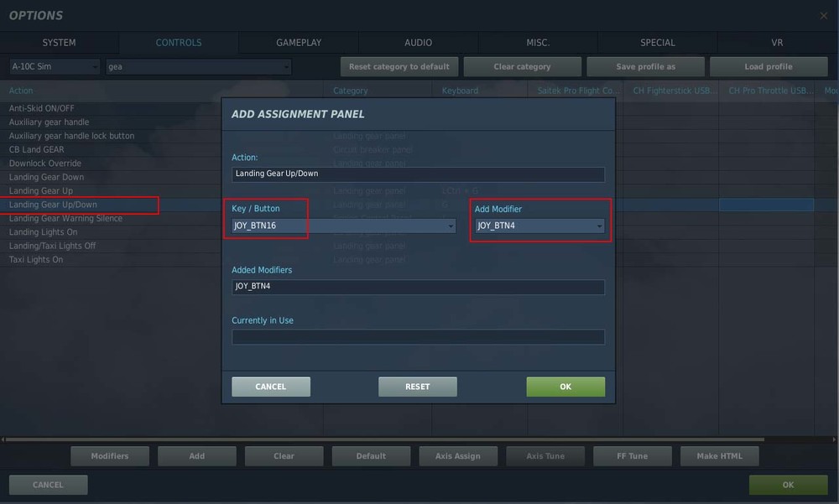This screenshot has height=504, width=839.
Task: Click highlighted CH Pro Throttle cell for Landing Gear Up/Down
Action: (x=767, y=205)
